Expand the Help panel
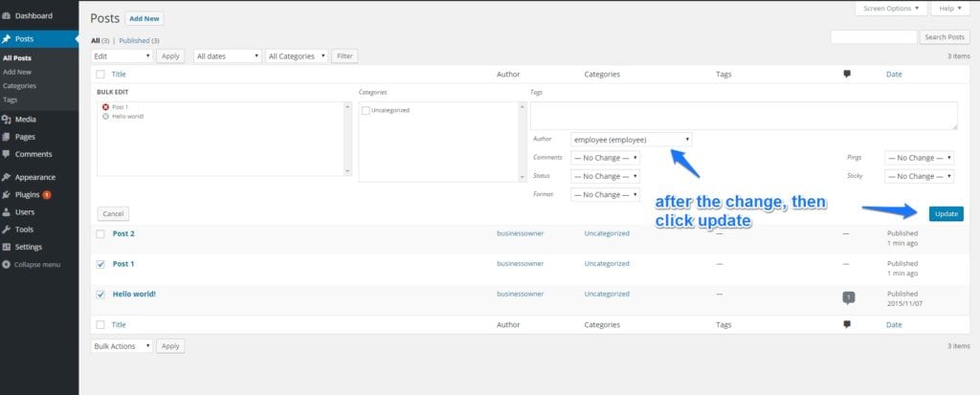The width and height of the screenshot is (980, 395). coord(950,9)
